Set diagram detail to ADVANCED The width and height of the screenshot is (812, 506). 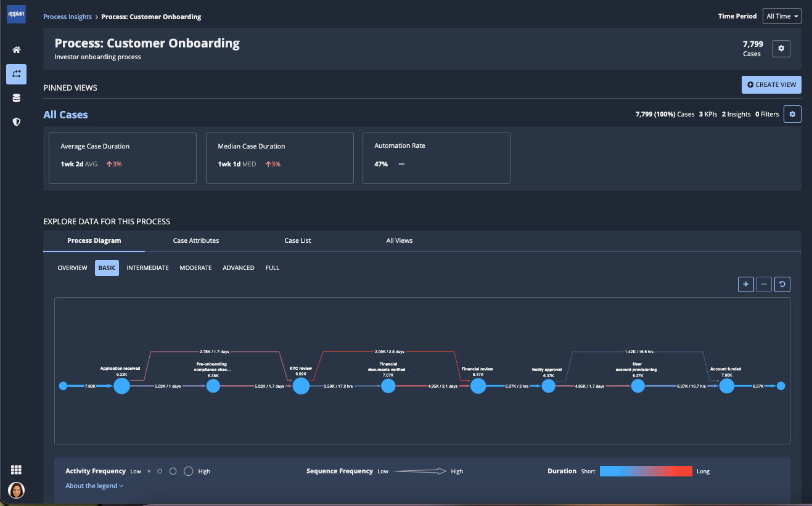239,268
